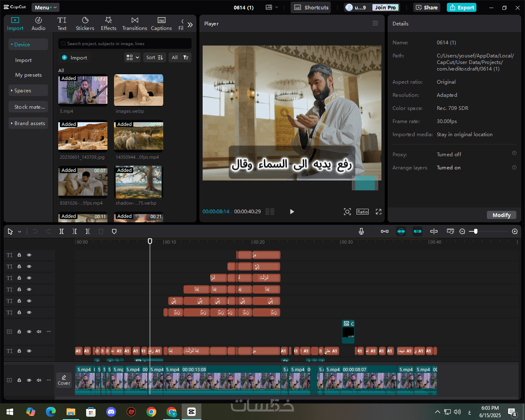Screen dimensions: 525x420
Task: Click the Split tool in timeline toolbar
Action: 62,231
